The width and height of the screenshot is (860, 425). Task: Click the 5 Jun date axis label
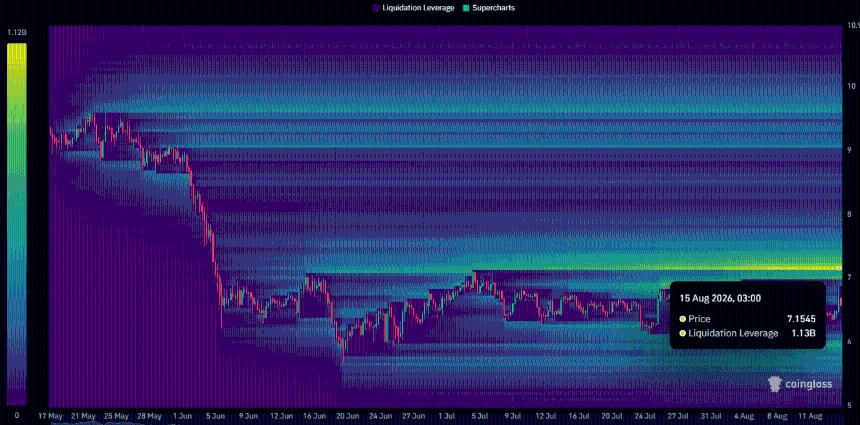point(216,417)
